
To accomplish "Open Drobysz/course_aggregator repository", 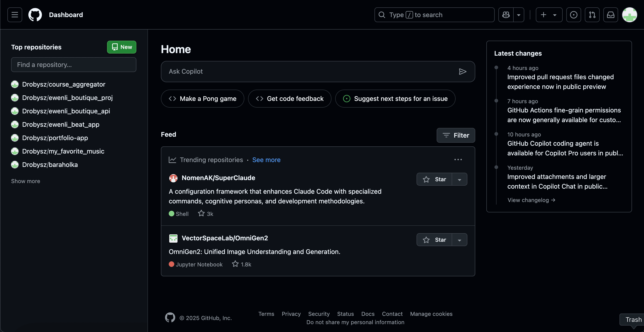I will pyautogui.click(x=64, y=84).
